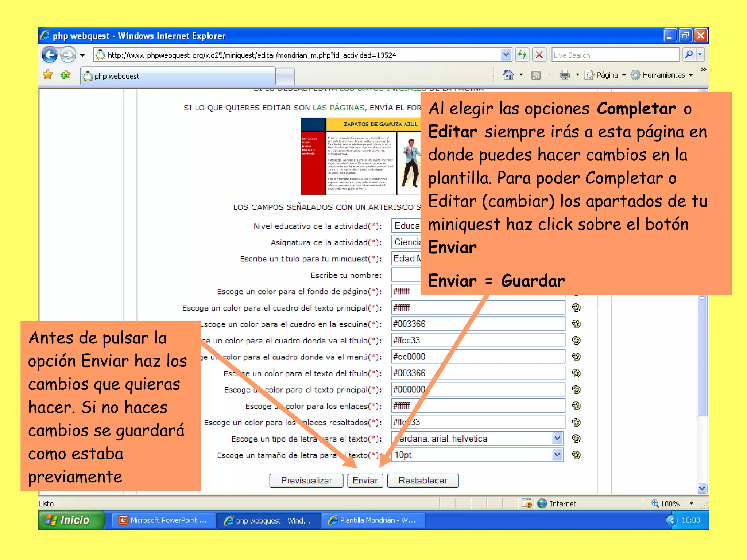Click the #003366 esquina color input
747x560 pixels.
point(478,324)
